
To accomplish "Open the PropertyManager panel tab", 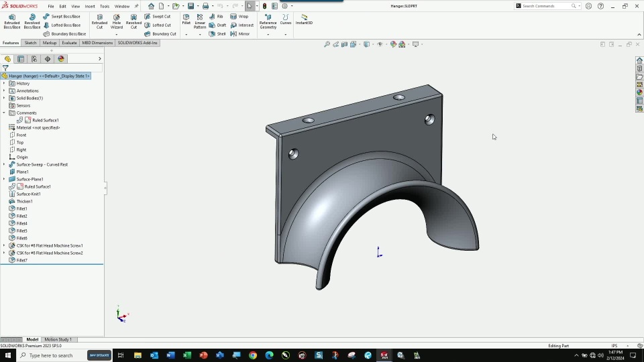I will click(x=21, y=59).
